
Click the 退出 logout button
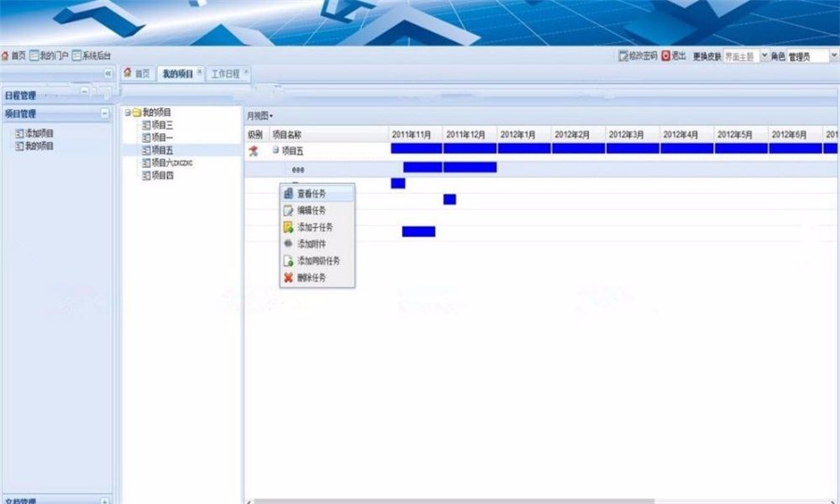(673, 56)
